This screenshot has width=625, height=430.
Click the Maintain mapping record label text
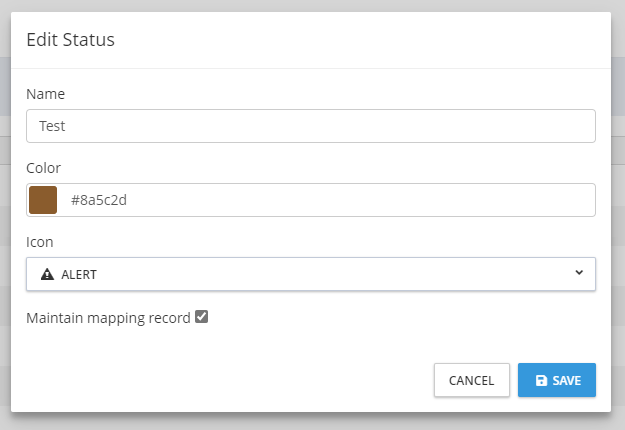108,318
